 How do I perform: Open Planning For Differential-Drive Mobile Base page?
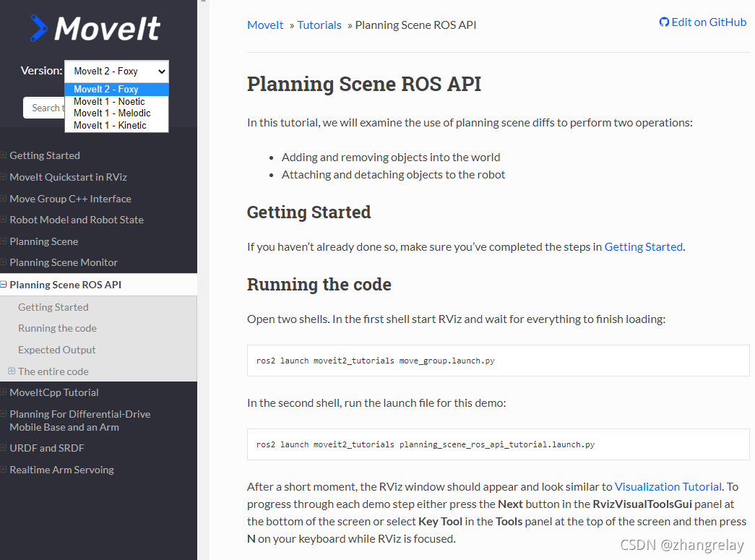click(80, 421)
